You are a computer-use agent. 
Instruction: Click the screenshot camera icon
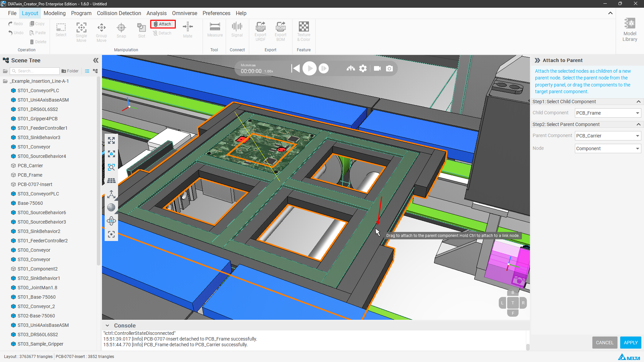389,68
